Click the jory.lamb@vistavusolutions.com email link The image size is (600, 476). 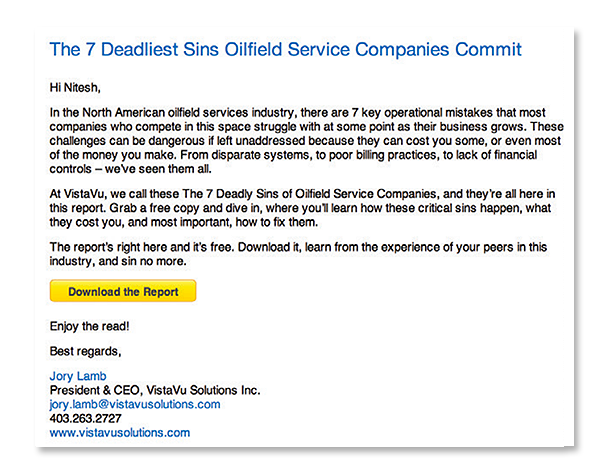click(135, 404)
